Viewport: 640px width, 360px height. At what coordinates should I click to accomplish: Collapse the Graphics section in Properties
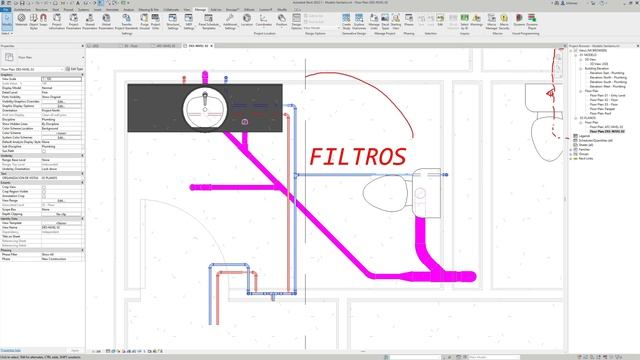[x=82, y=75]
